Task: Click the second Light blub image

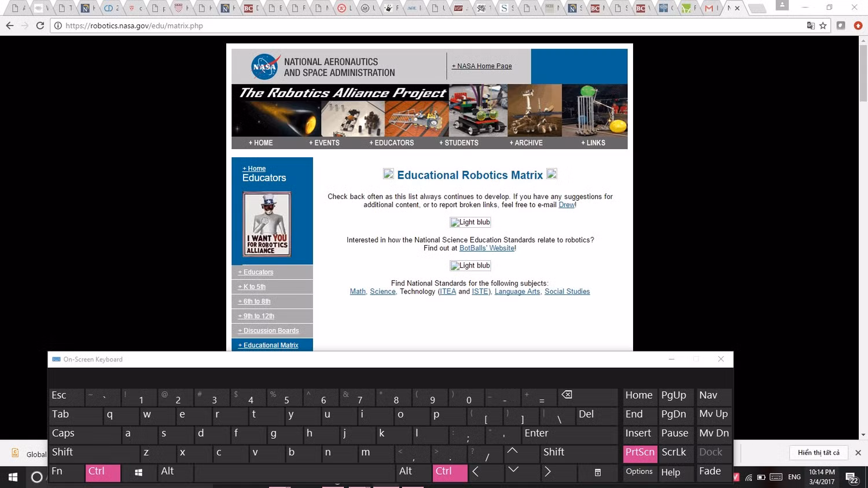Action: click(470, 265)
